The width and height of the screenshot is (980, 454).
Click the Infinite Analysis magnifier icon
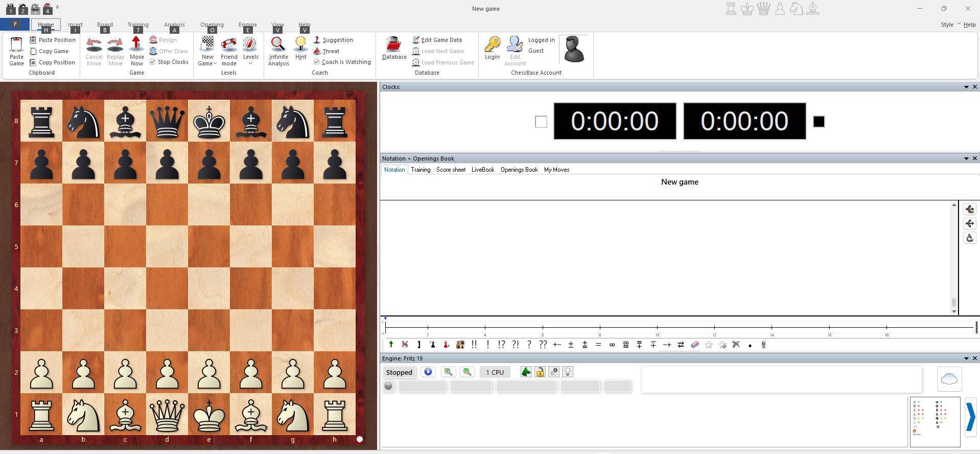(x=278, y=44)
